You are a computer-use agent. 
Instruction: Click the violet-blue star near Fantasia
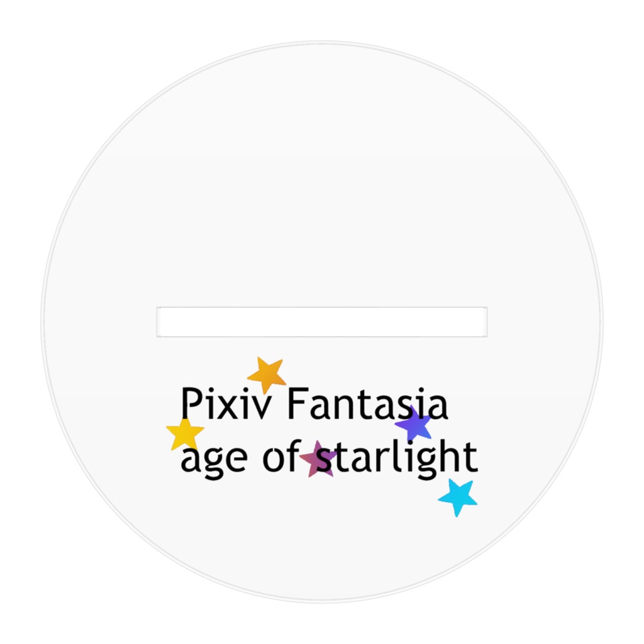(414, 423)
